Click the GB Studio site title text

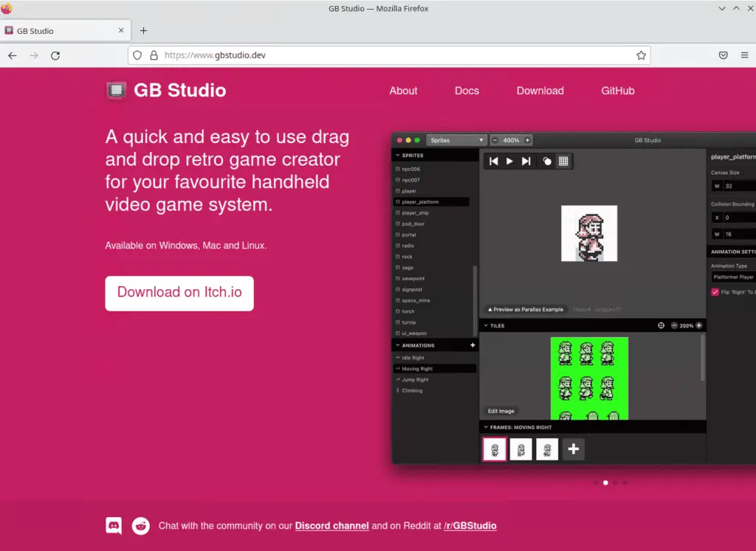point(180,90)
